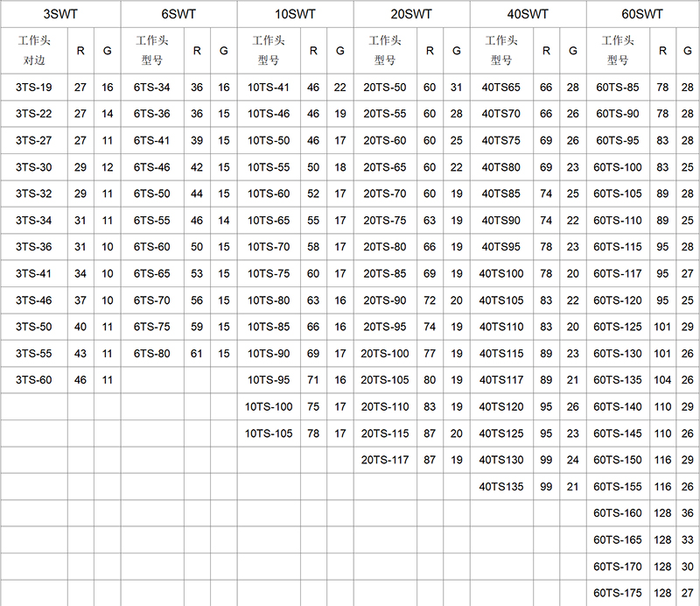The height and width of the screenshot is (606, 700).
Task: Select the 3TS-19 model cell
Action: coord(34,88)
